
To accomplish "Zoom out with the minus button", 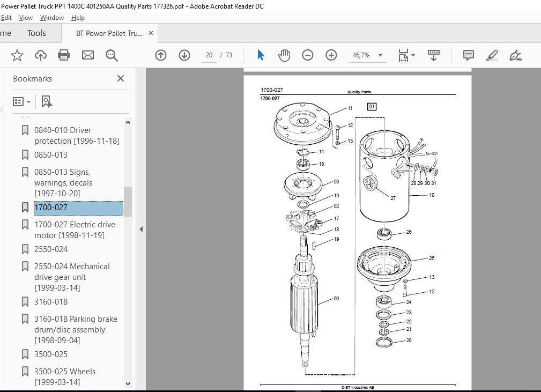I will coord(307,55).
